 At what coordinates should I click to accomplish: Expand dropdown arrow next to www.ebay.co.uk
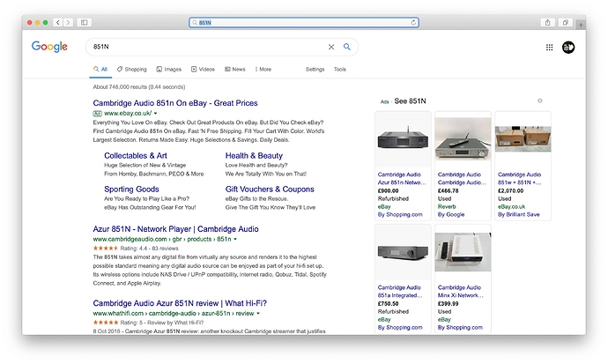click(x=155, y=114)
